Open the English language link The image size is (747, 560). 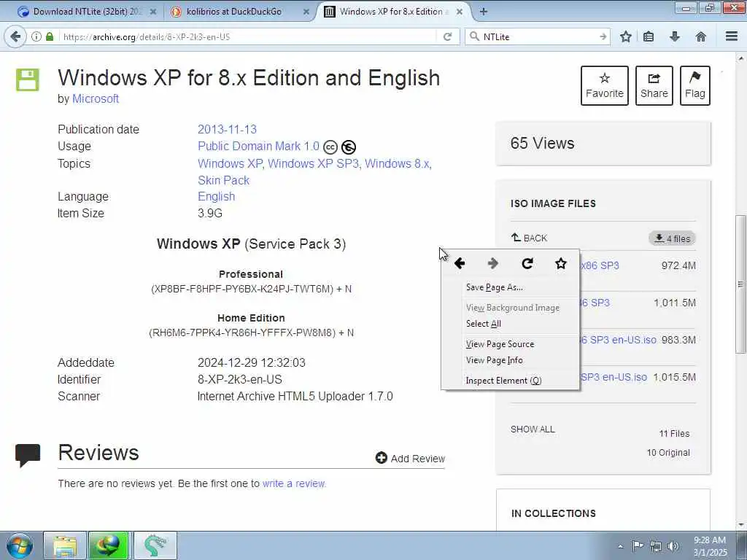click(x=216, y=197)
